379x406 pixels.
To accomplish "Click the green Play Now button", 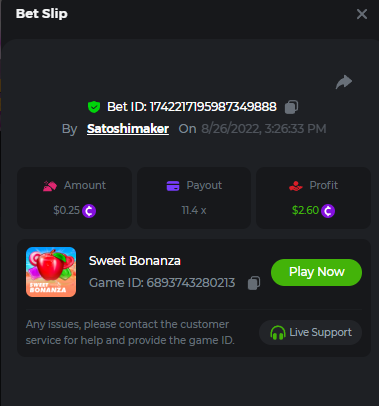I will click(316, 272).
